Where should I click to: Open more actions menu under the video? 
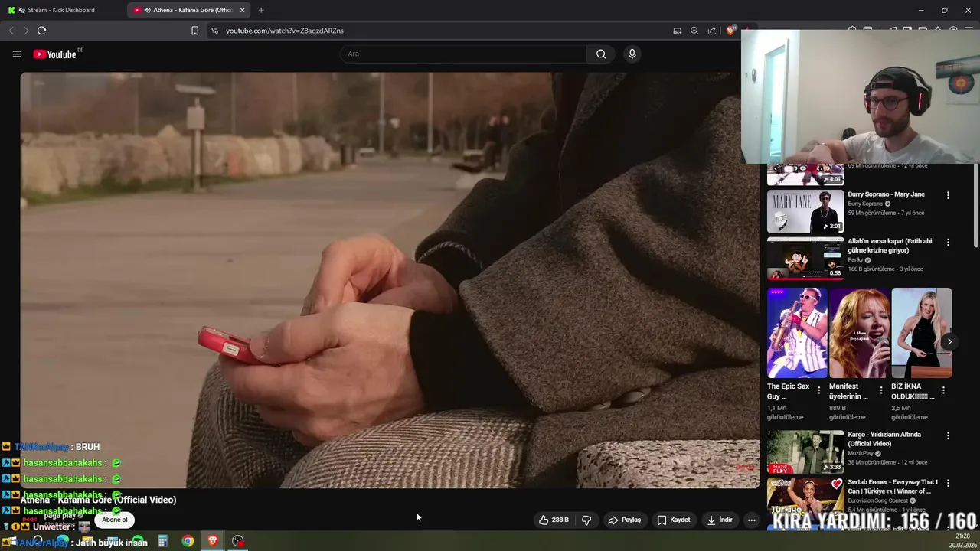751,520
